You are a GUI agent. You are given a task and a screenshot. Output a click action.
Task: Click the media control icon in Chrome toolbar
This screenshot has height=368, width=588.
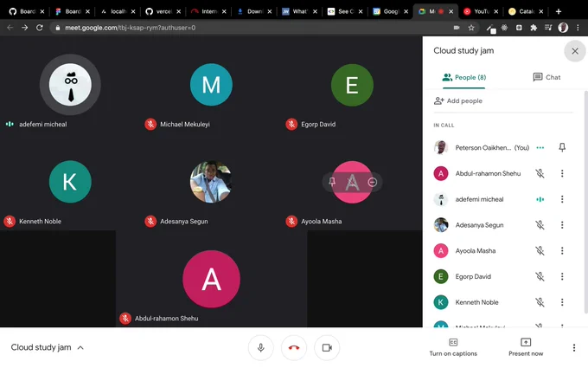point(548,28)
